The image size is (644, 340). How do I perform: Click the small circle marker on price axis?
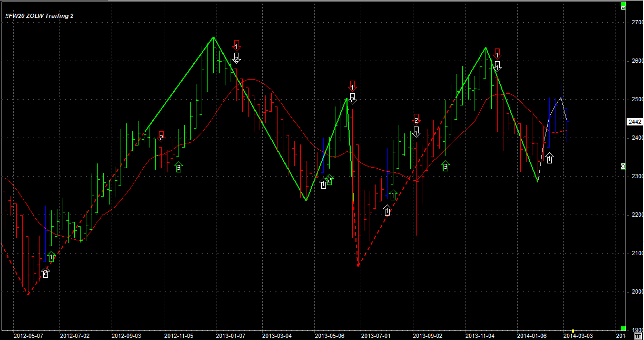coord(623,166)
